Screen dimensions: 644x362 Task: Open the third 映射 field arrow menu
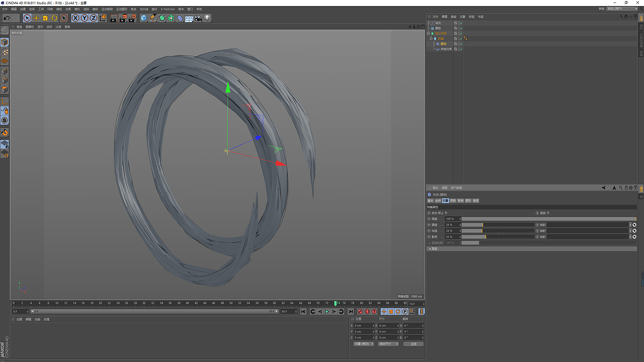630,237
